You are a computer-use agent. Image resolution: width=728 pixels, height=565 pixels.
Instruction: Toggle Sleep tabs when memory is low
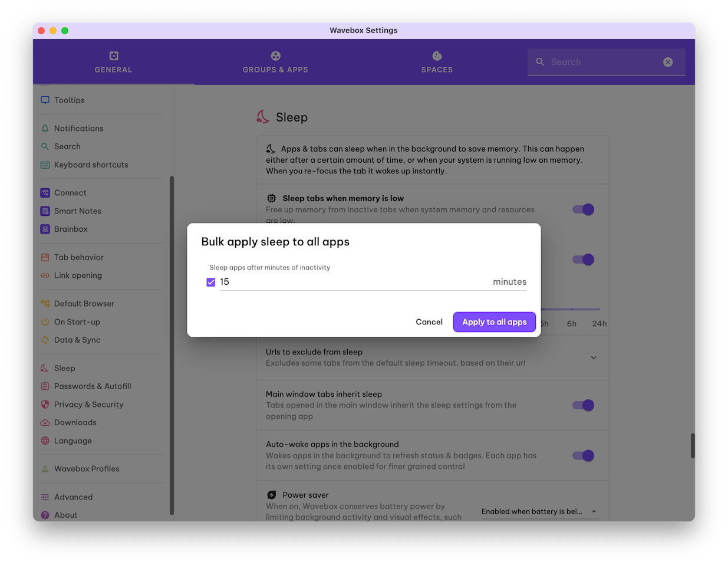coord(584,209)
